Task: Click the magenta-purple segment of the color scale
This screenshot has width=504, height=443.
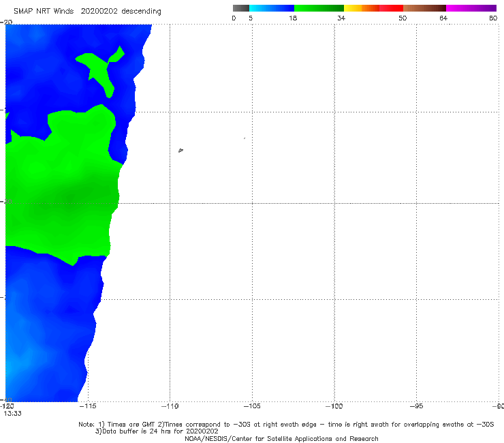Action: point(471,8)
